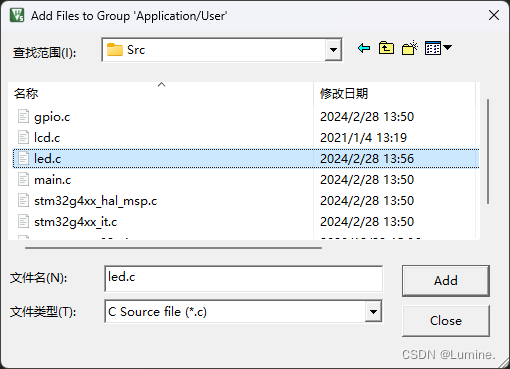This screenshot has height=369, width=510.
Task: Select the main.c file icon
Action: click(x=23, y=180)
